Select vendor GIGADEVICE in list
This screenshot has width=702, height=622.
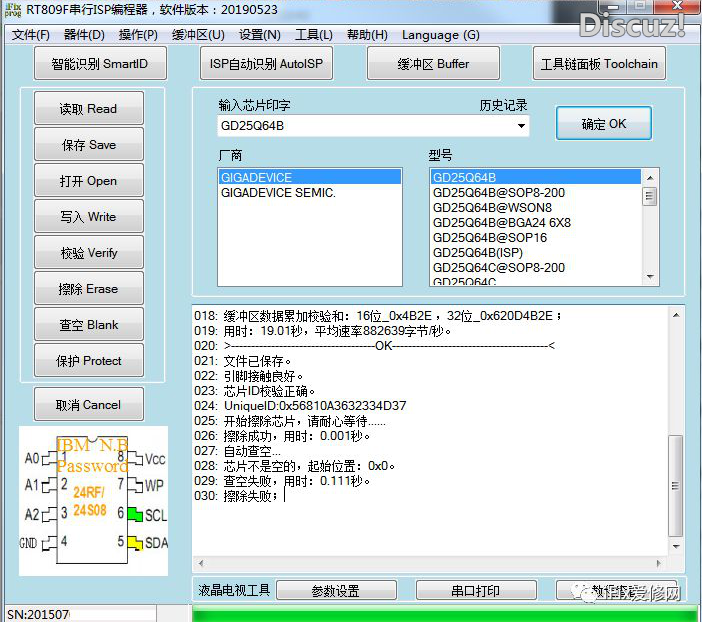click(309, 177)
